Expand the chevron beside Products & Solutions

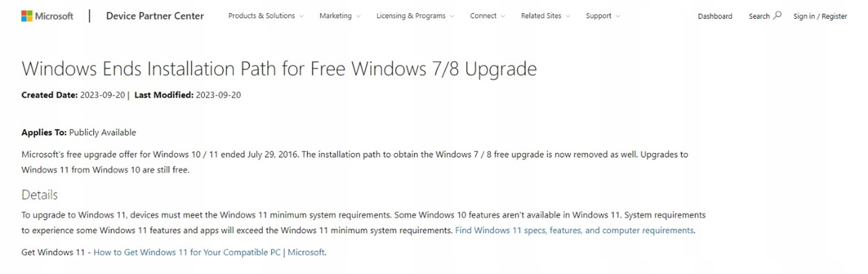point(301,16)
